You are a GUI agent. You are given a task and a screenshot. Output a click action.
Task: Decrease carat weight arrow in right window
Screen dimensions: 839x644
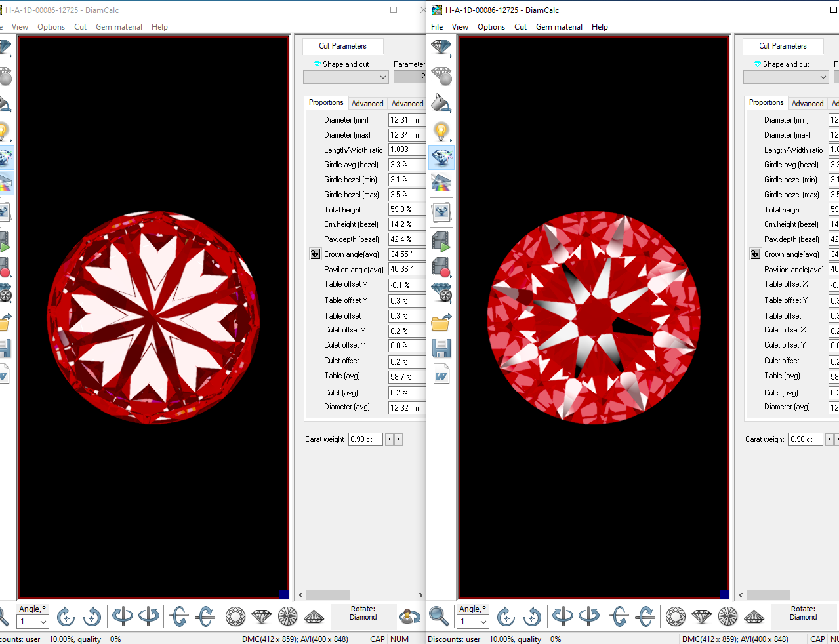829,439
